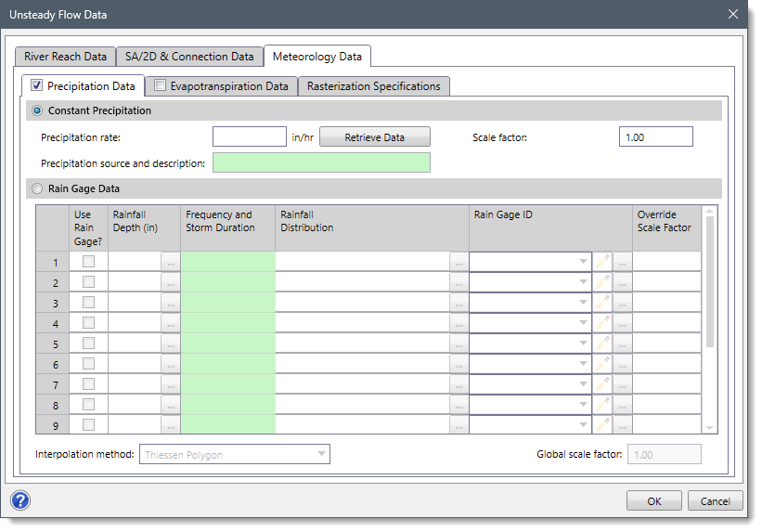Select the Constant Precipitation radio button
Screen dimensions: 762x532
pyautogui.click(x=38, y=110)
